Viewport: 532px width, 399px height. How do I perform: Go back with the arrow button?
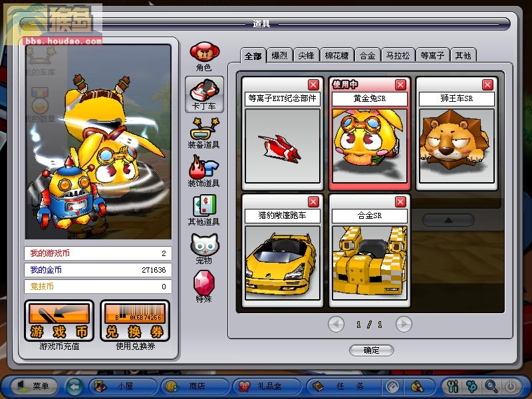pyautogui.click(x=74, y=386)
